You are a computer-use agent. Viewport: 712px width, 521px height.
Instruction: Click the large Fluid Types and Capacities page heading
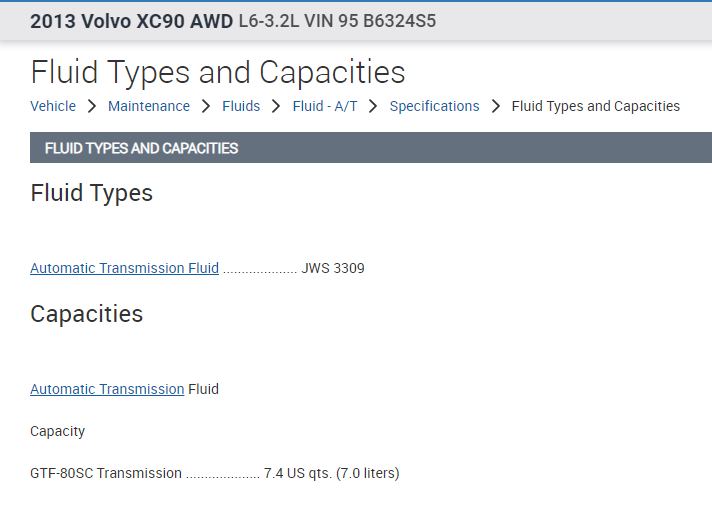coord(218,72)
